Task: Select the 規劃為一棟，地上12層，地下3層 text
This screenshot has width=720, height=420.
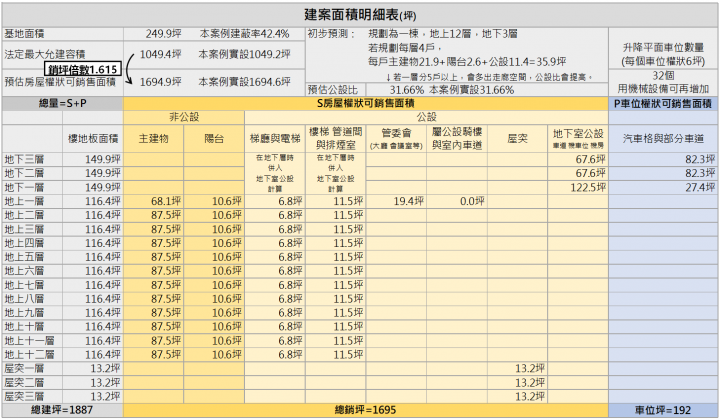Action: click(443, 34)
